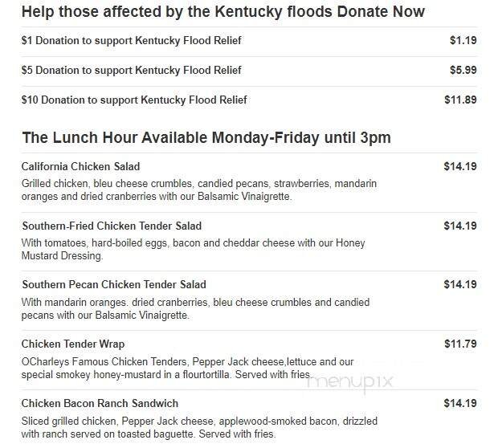Click the menupix watermark logo
Image resolution: width=494 pixels, height=448 pixels.
click(350, 381)
